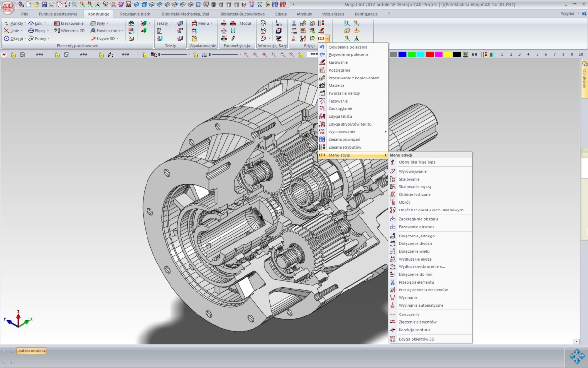Select line width 5 from the number row
Viewport: 588px width, 368px height.
point(538,54)
